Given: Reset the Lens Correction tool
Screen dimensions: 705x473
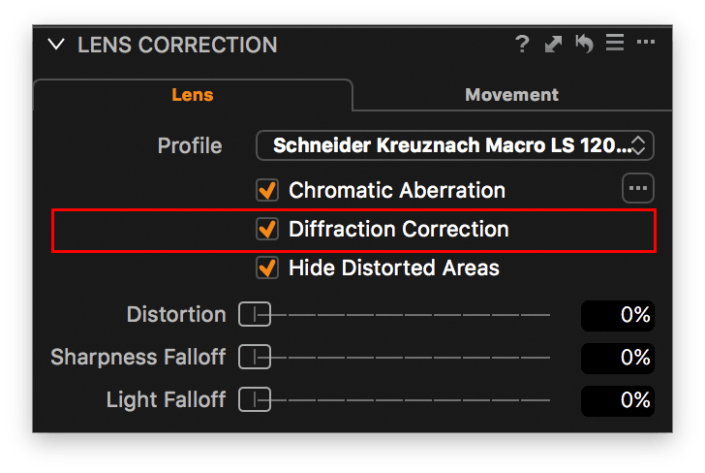Looking at the screenshot, I should tap(584, 44).
